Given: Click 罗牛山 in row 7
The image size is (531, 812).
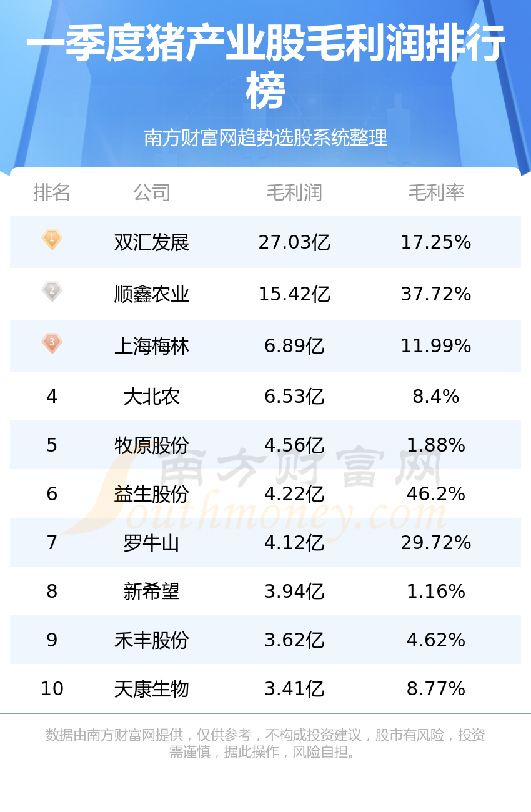Looking at the screenshot, I should click(152, 543).
